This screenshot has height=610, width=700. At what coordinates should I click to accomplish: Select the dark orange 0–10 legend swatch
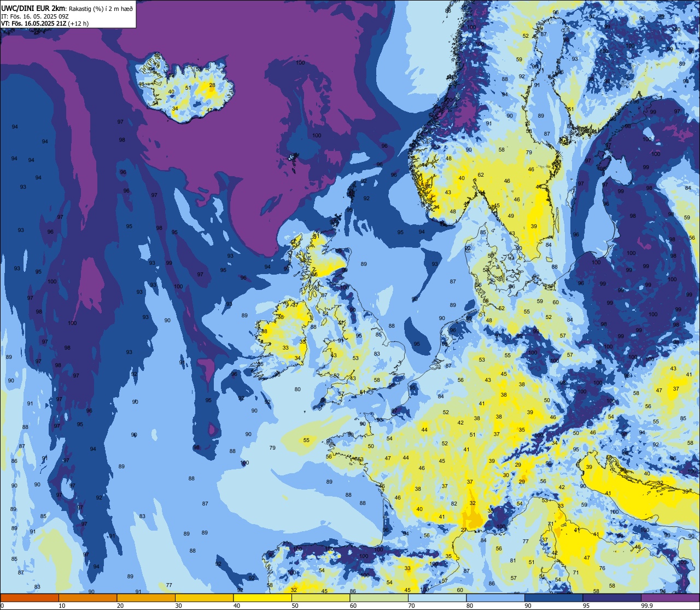[x=30, y=597]
